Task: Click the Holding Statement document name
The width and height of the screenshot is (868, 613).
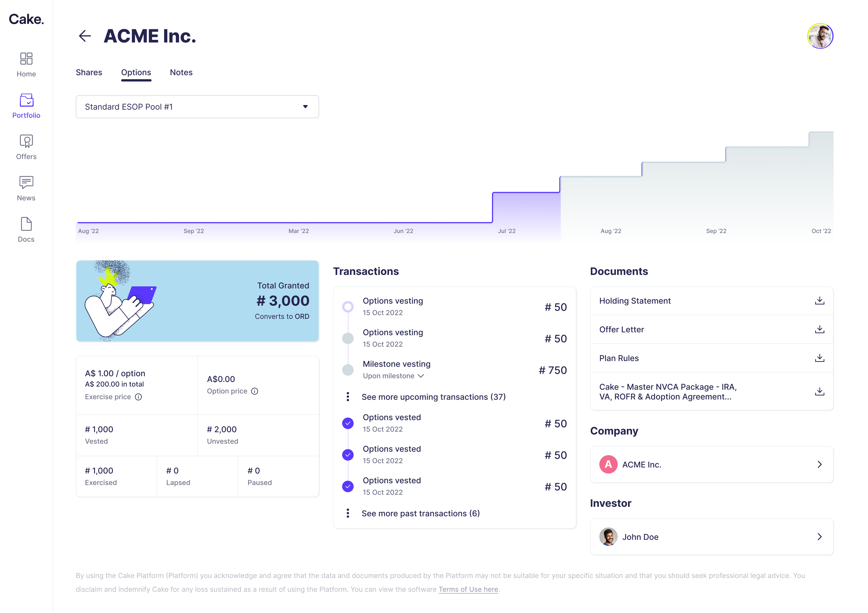Action: [x=635, y=301]
